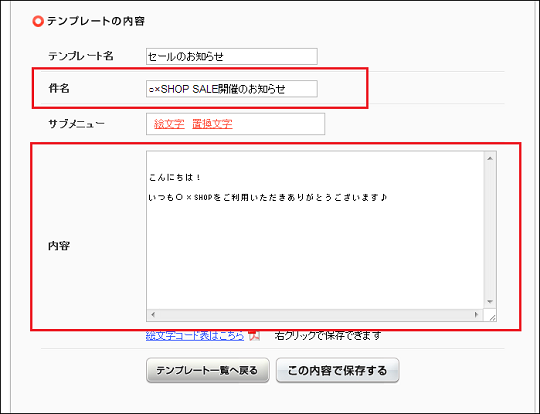The height and width of the screenshot is (414, 540).
Task: Save with この内容で保存する button
Action: click(338, 370)
